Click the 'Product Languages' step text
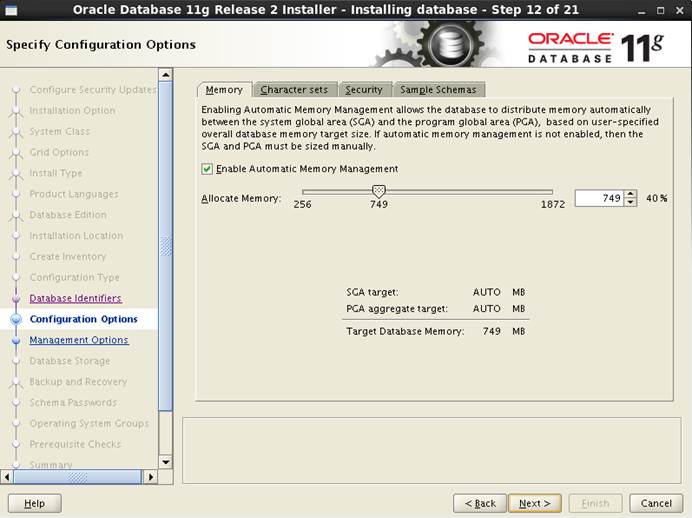Image resolution: width=692 pixels, height=518 pixels. pyautogui.click(x=74, y=194)
